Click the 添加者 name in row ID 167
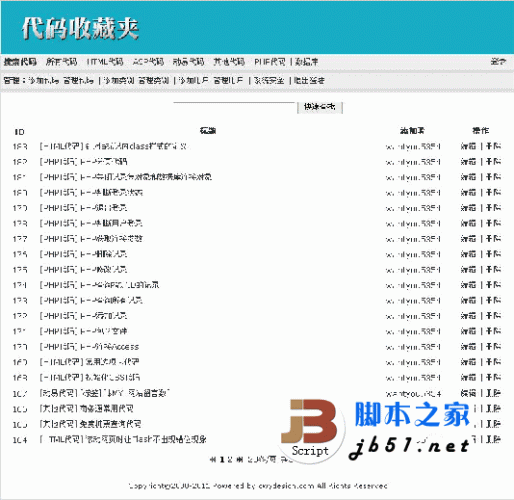The width and height of the screenshot is (514, 500). [x=413, y=393]
